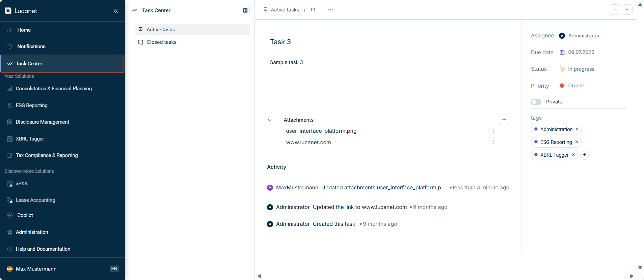Open Home in the sidebar

click(62, 30)
